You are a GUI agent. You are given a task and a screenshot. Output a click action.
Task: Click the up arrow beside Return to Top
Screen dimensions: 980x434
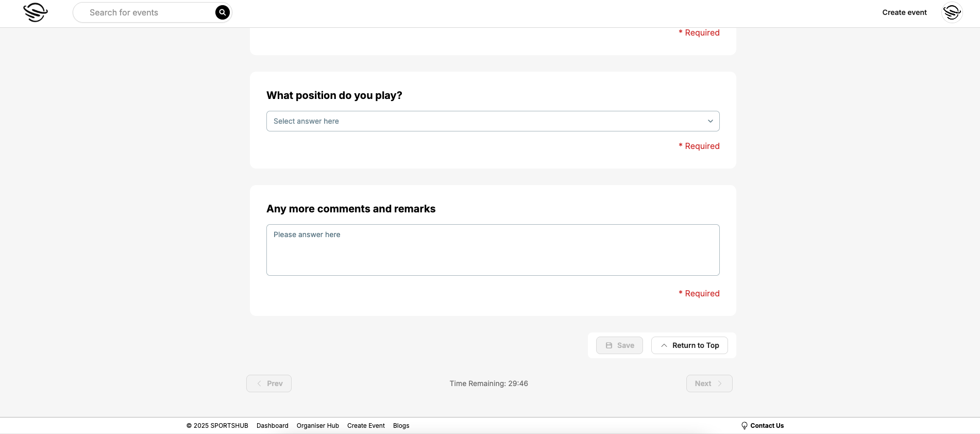click(x=664, y=345)
